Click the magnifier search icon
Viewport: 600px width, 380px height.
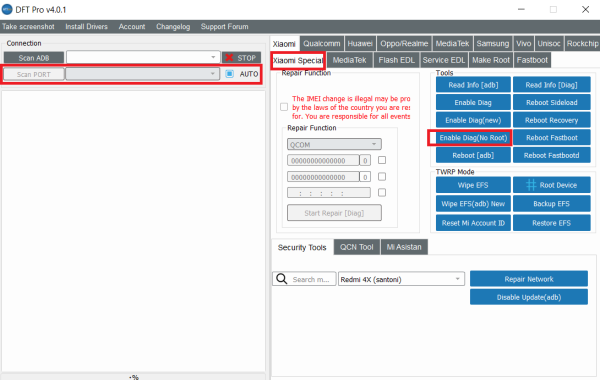pos(282,279)
